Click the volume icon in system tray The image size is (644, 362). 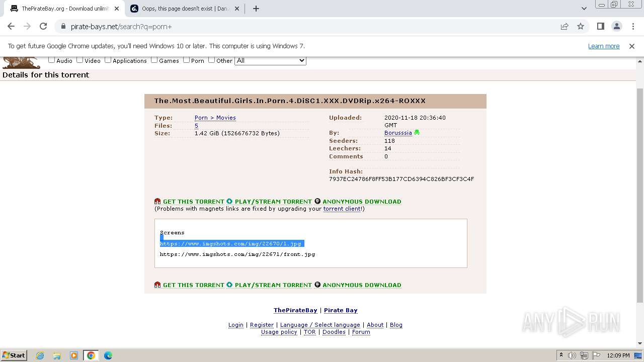(x=572, y=355)
